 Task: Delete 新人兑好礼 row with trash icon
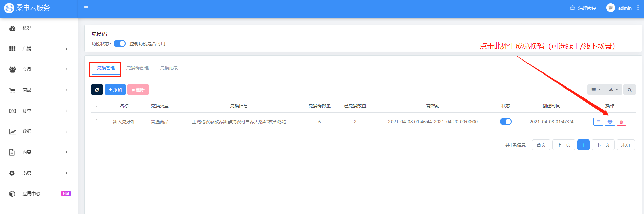[x=621, y=122]
